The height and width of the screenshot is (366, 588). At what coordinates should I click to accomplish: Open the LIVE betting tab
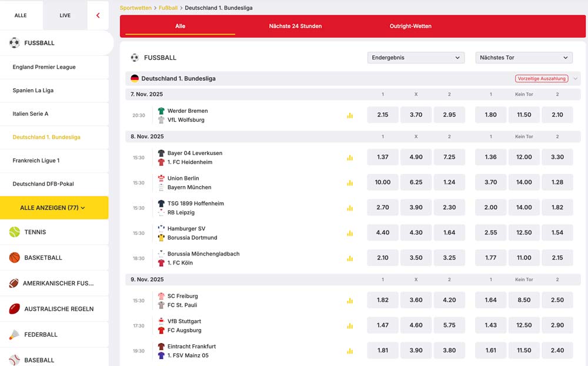(65, 15)
